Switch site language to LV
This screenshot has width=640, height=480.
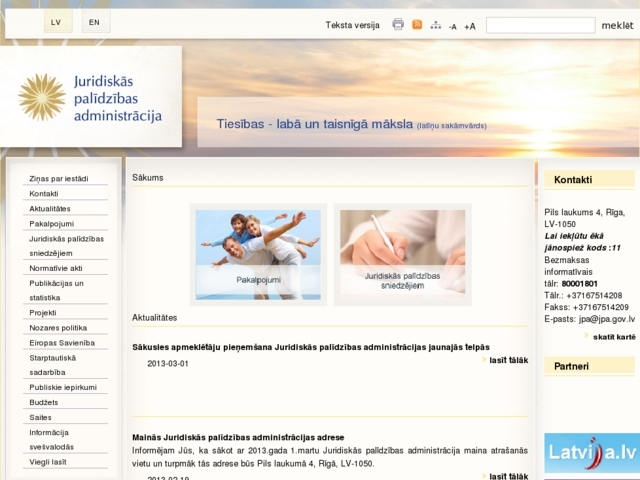tap(58, 22)
